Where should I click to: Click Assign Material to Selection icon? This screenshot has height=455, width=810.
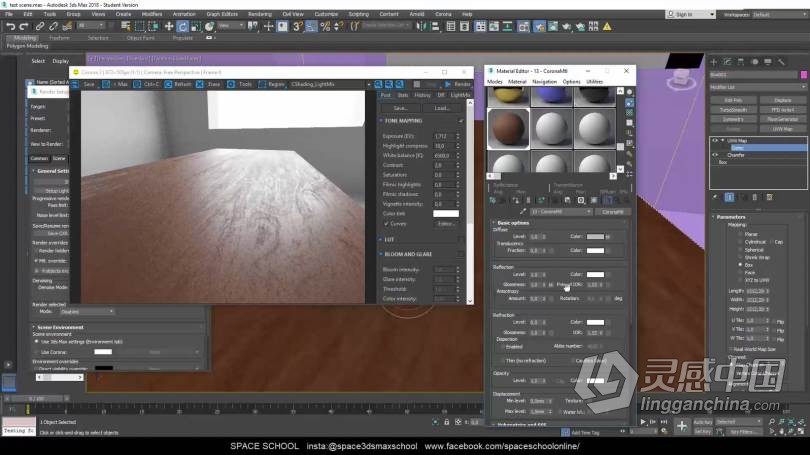coord(516,200)
